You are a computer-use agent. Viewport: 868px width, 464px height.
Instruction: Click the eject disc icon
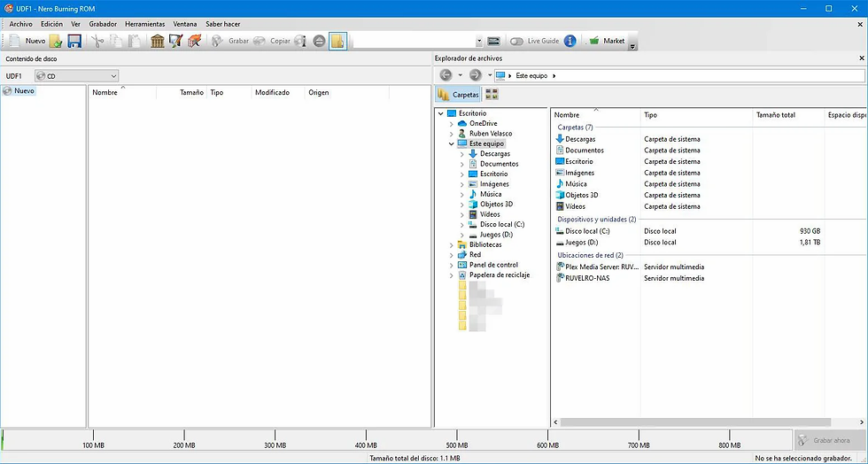tap(319, 41)
